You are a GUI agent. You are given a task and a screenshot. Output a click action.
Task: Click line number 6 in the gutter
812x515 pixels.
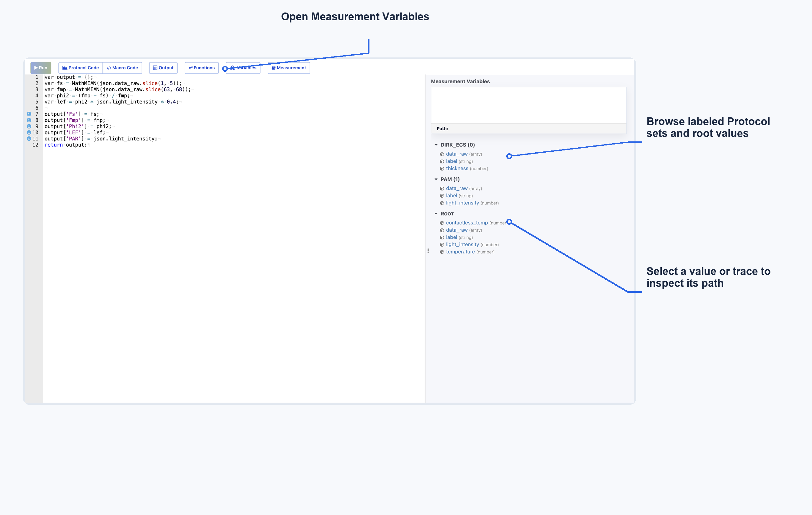click(x=37, y=108)
